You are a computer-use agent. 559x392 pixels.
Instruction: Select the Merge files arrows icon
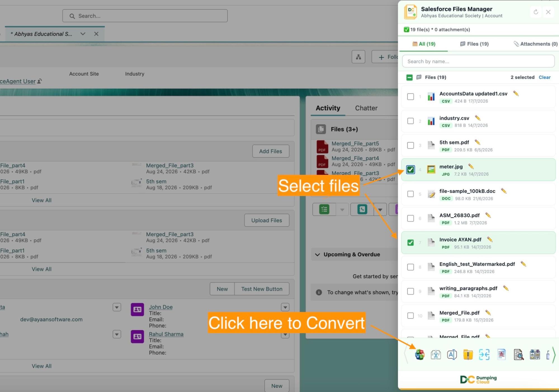484,355
